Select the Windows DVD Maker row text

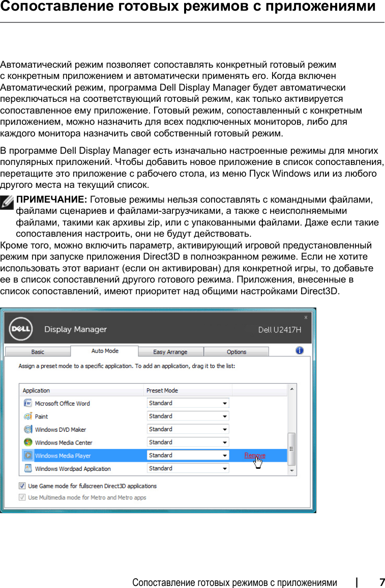61,430
